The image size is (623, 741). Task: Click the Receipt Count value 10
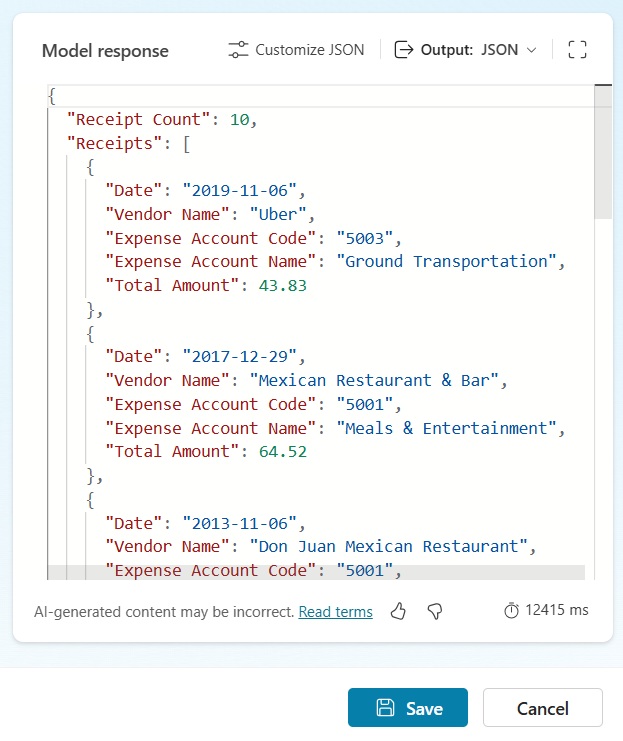(240, 120)
